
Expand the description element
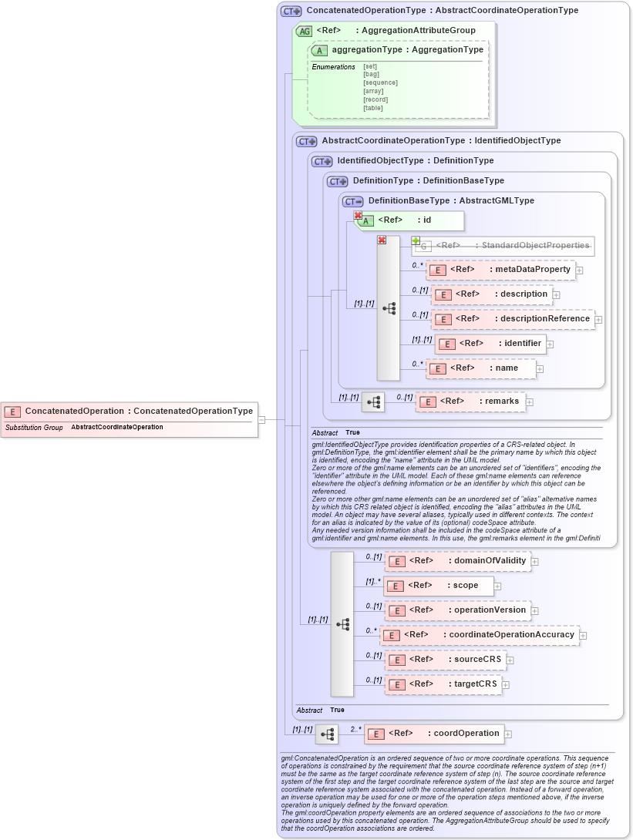pyautogui.click(x=557, y=295)
